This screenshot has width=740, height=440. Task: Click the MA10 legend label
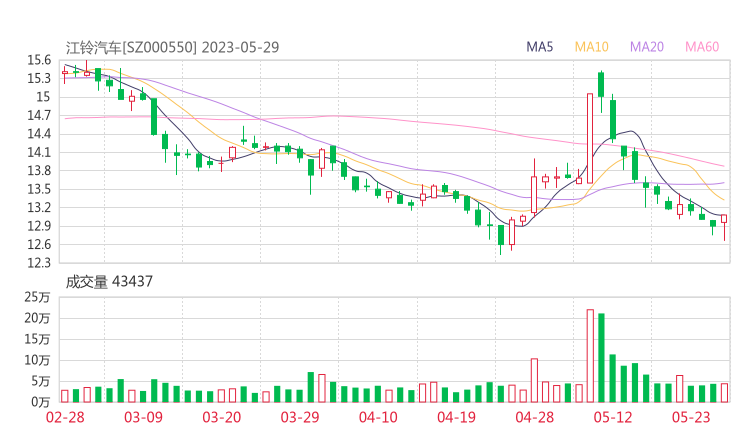591,47
